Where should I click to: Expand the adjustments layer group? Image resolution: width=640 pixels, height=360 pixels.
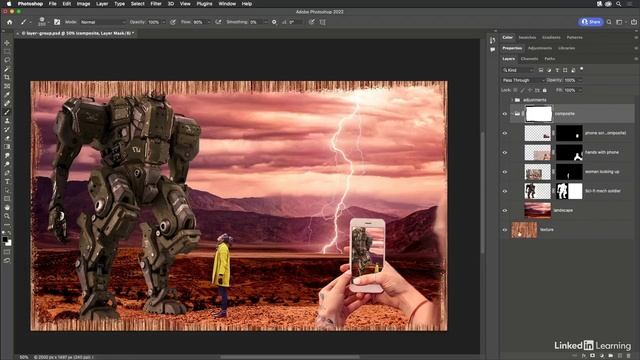pos(512,100)
